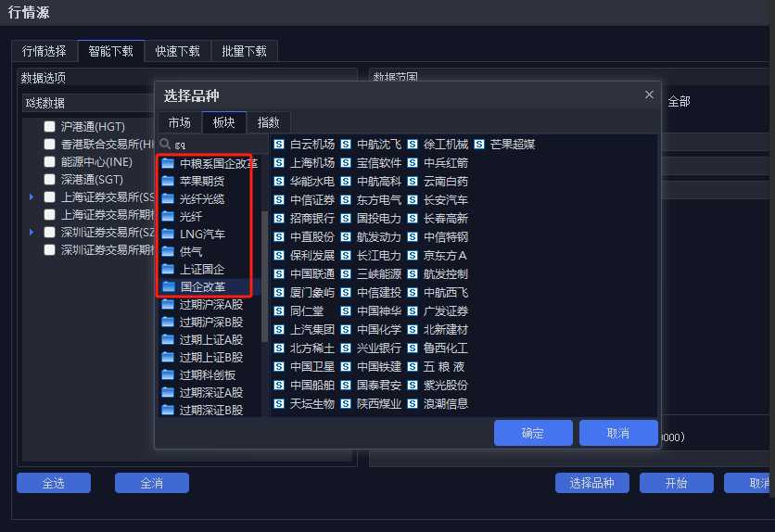Confirm selection with the 确定 button
This screenshot has width=775, height=532.
pyautogui.click(x=533, y=433)
